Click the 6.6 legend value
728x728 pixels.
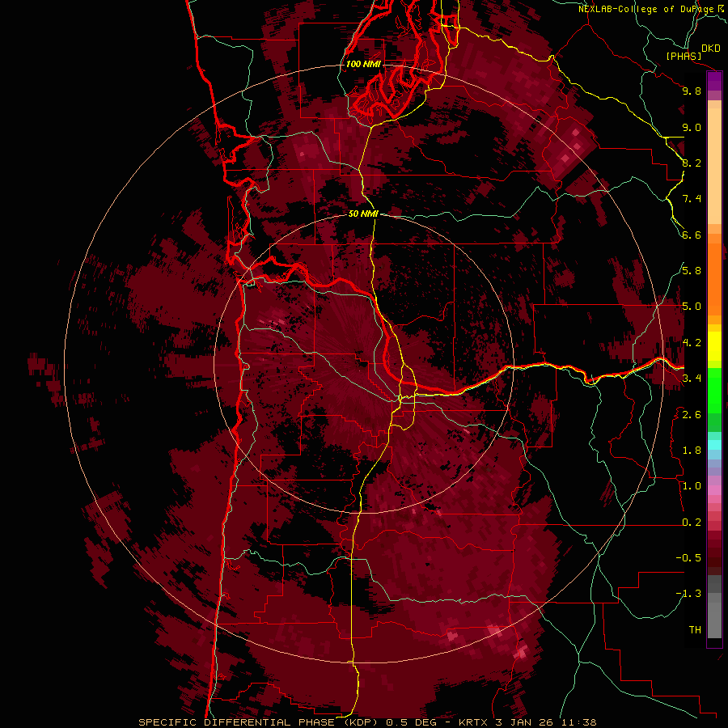point(692,235)
